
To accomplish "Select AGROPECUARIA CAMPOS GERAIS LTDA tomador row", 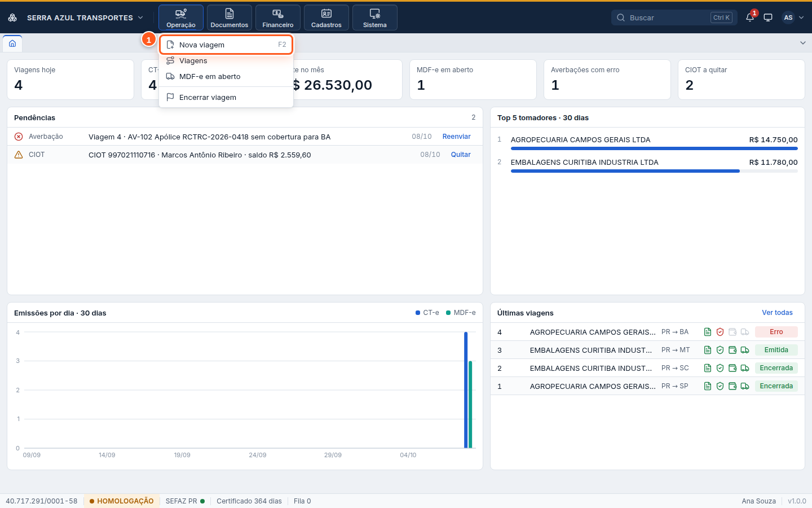I will pyautogui.click(x=647, y=142).
